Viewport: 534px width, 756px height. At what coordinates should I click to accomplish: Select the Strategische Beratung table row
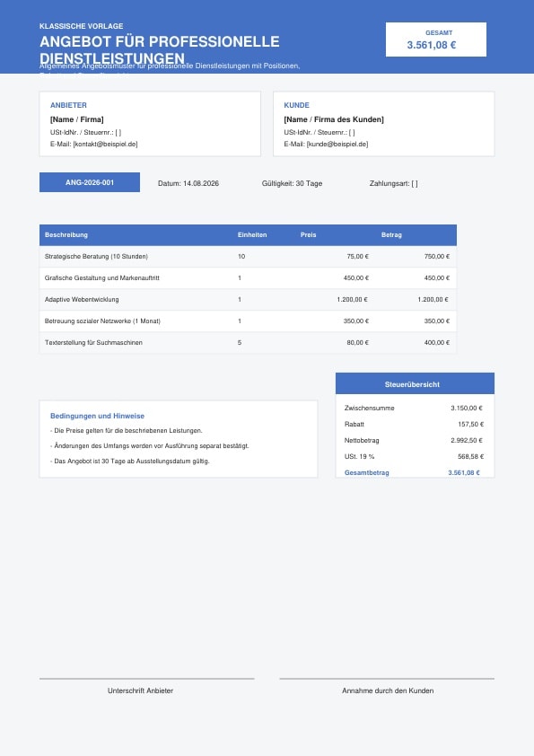248,257
